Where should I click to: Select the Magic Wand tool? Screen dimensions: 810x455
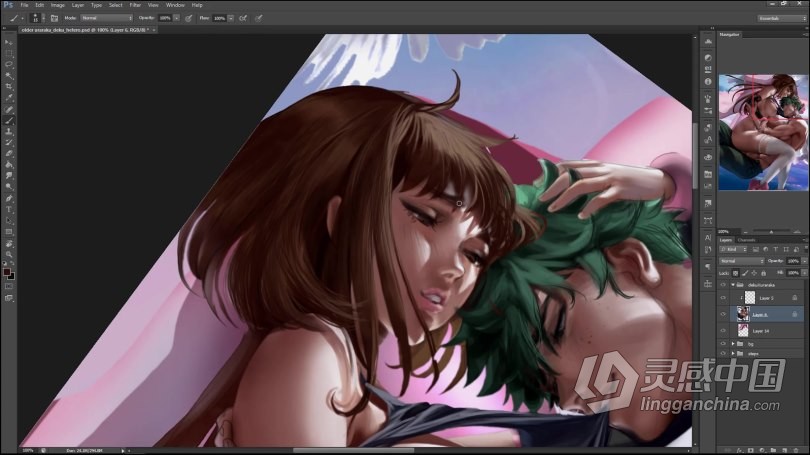tap(9, 76)
